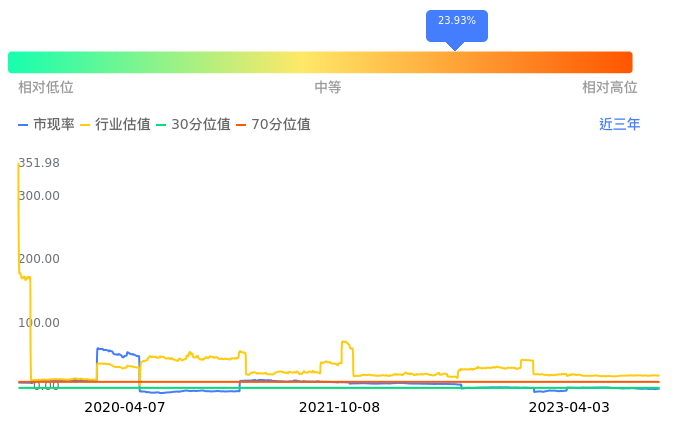The height and width of the screenshot is (442, 686).
Task: Toggle the 市现率 series text label
Action: [54, 125]
